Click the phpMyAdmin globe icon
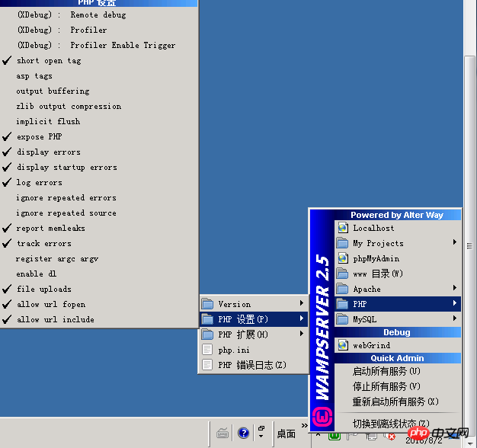 (343, 258)
